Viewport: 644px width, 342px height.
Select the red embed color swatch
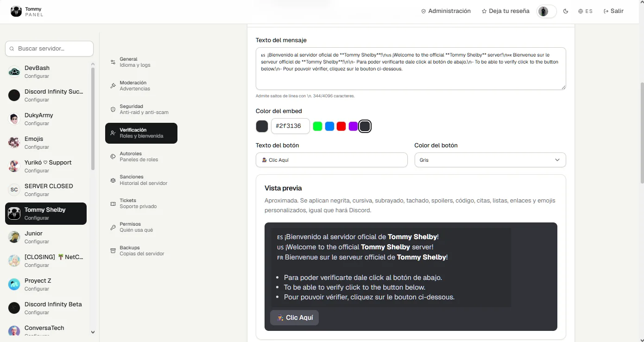[341, 126]
